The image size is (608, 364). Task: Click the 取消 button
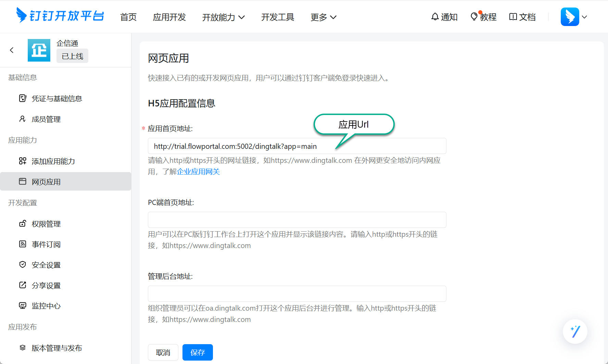(163, 352)
